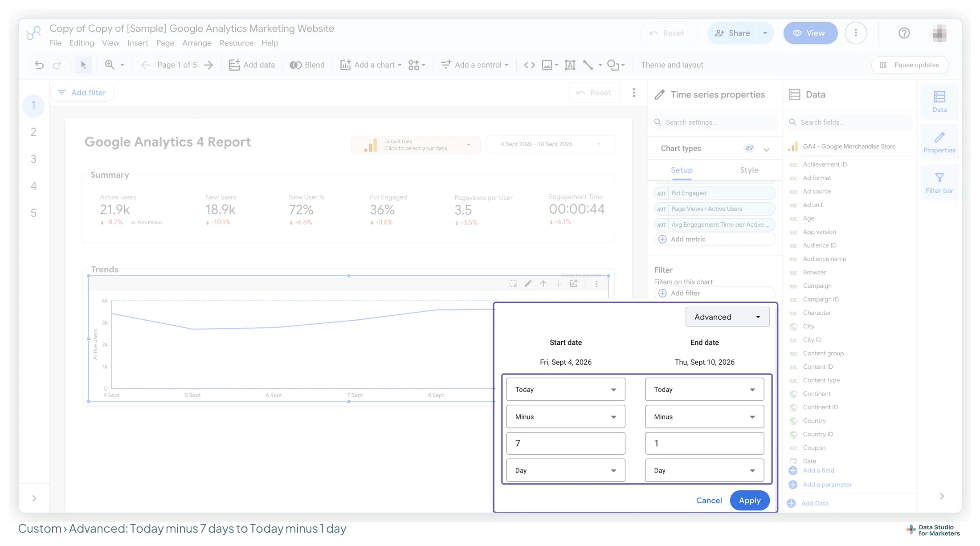Open the Filter bar panel icon
The height and width of the screenshot is (546, 980).
pos(939,183)
